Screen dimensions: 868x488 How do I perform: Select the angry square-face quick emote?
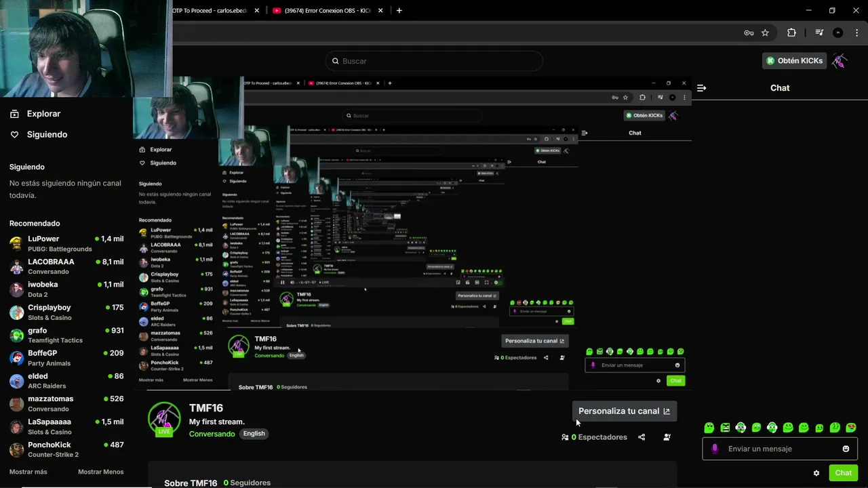click(725, 428)
